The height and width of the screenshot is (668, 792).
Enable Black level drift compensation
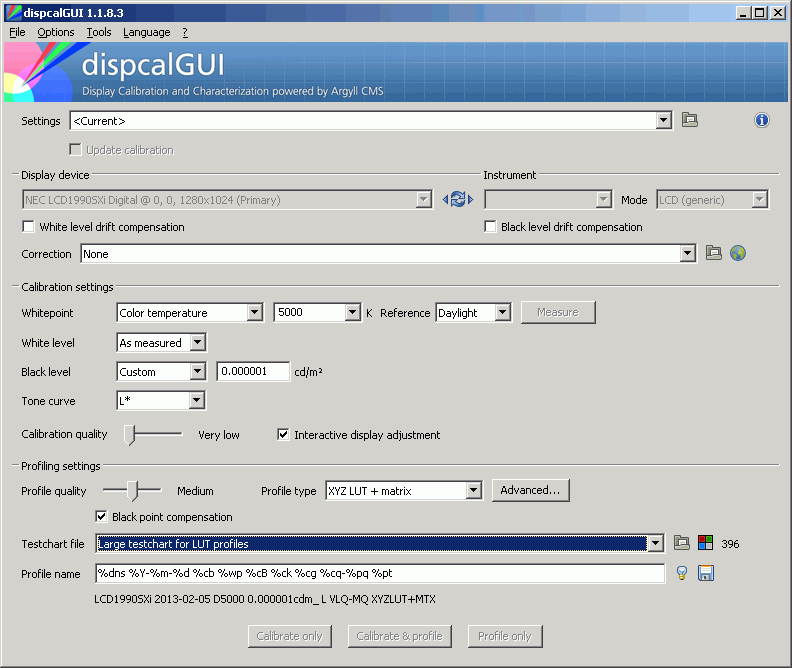[490, 226]
